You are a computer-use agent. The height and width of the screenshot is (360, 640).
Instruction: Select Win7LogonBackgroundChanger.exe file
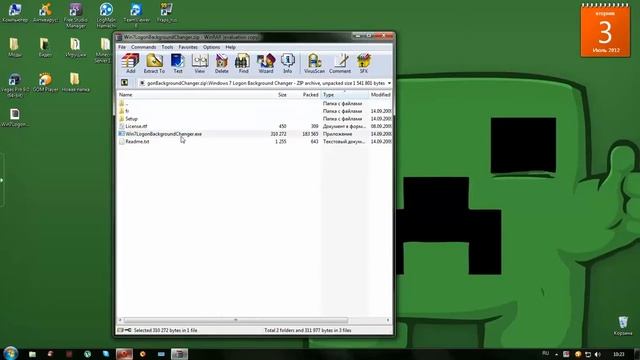(254, 134)
